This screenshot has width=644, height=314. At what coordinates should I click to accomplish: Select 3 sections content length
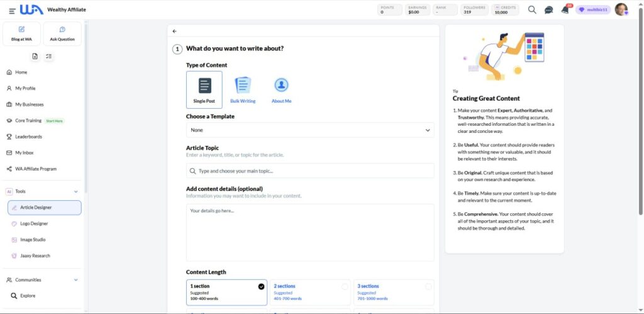point(394,293)
